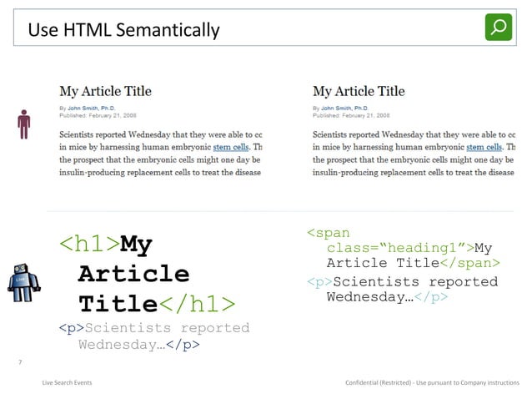Open the stem cells link in left article

pos(232,147)
